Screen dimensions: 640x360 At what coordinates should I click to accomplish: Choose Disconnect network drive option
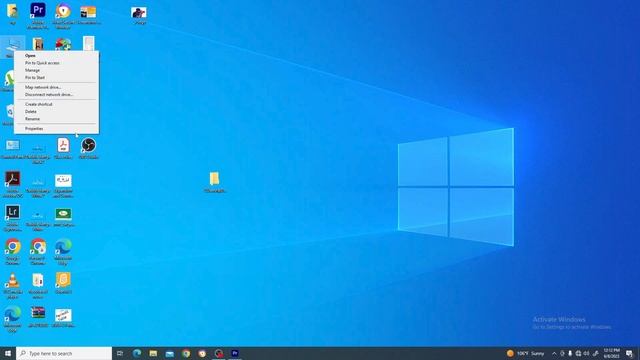click(x=49, y=95)
